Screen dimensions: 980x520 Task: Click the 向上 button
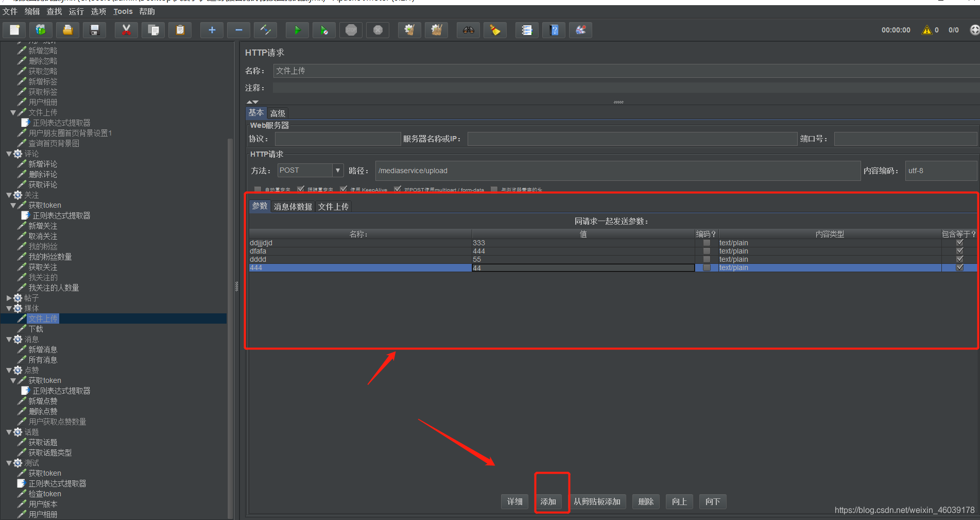coord(679,501)
